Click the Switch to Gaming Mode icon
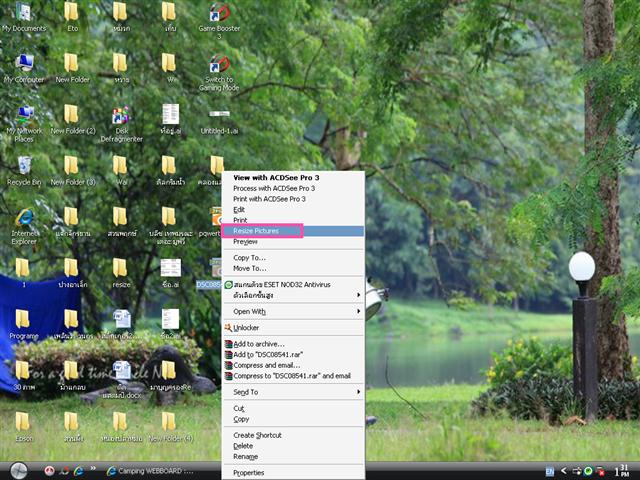The width and height of the screenshot is (640, 480). [x=218, y=64]
